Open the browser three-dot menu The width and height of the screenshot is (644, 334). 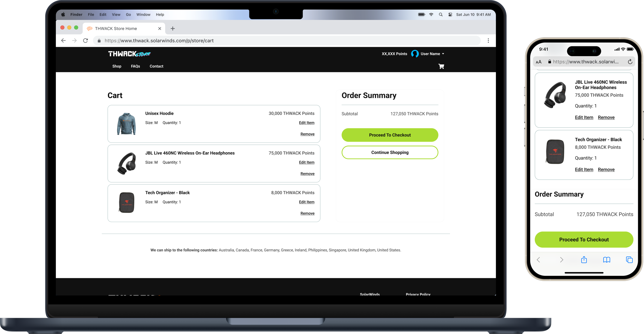(x=488, y=40)
